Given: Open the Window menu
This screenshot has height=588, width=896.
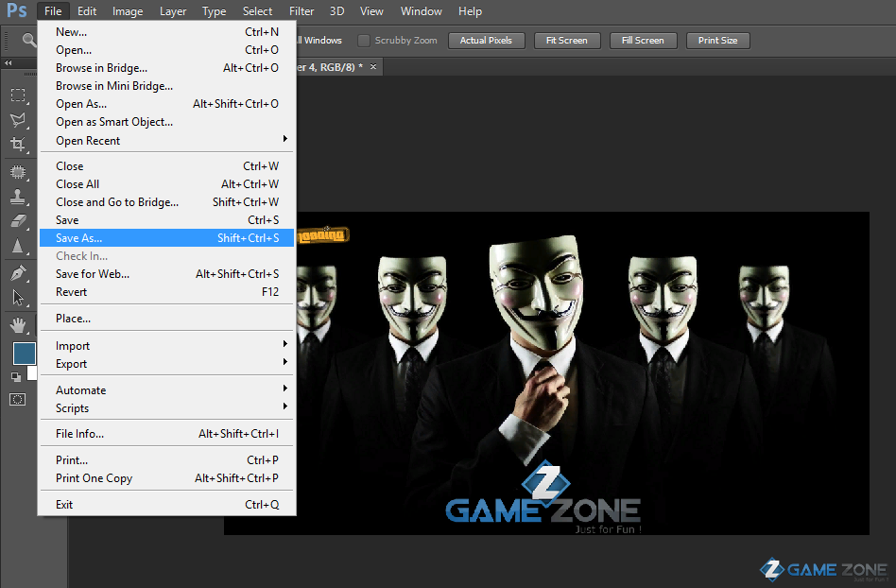Looking at the screenshot, I should click(422, 10).
